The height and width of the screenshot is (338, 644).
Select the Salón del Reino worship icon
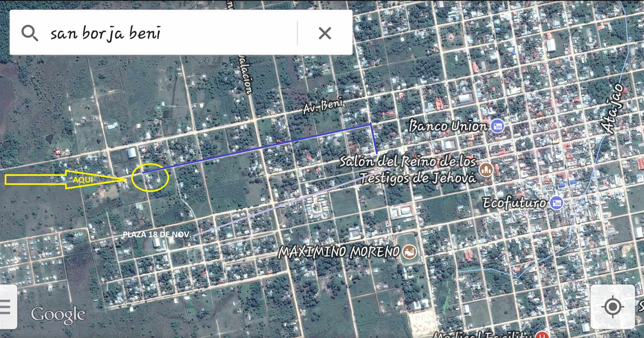coord(486,170)
